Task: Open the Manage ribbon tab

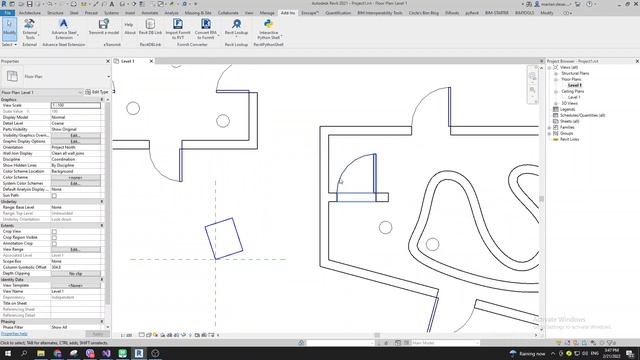Action: pos(267,13)
